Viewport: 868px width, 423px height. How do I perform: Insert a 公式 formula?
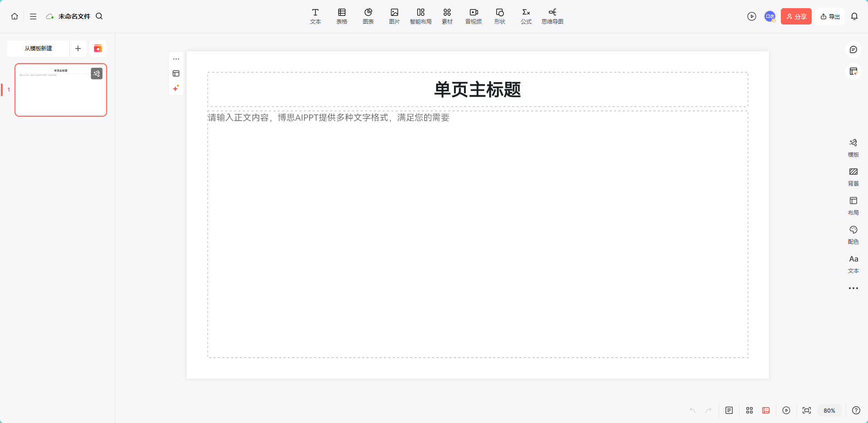click(x=526, y=16)
